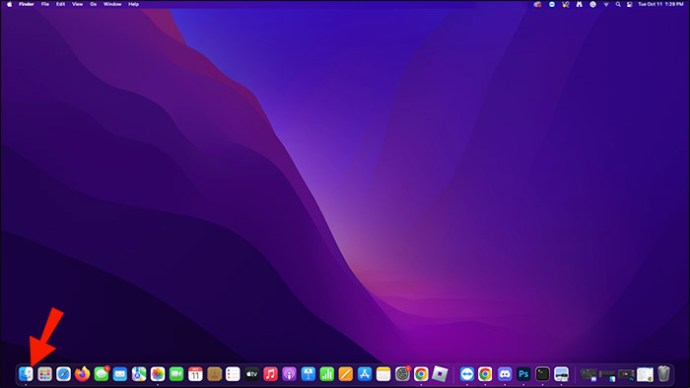This screenshot has width=690, height=388.
Task: Open the Go menu
Action: (93, 4)
